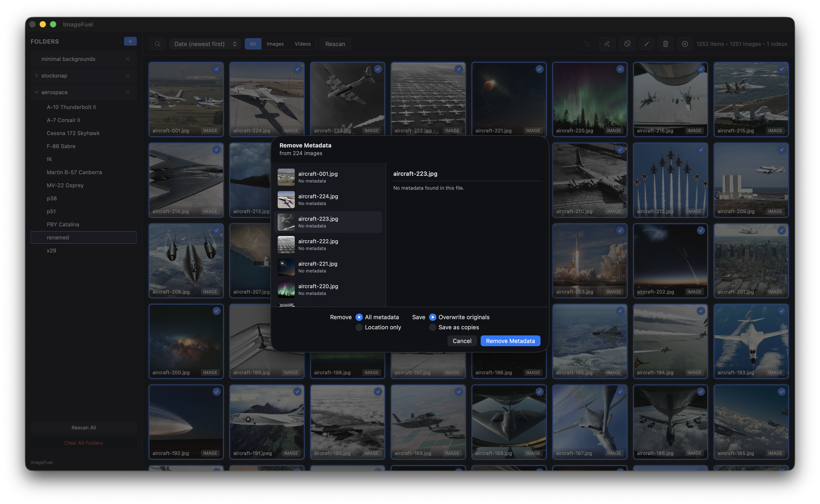Expand the stocksnap folder chevron

(x=37, y=76)
